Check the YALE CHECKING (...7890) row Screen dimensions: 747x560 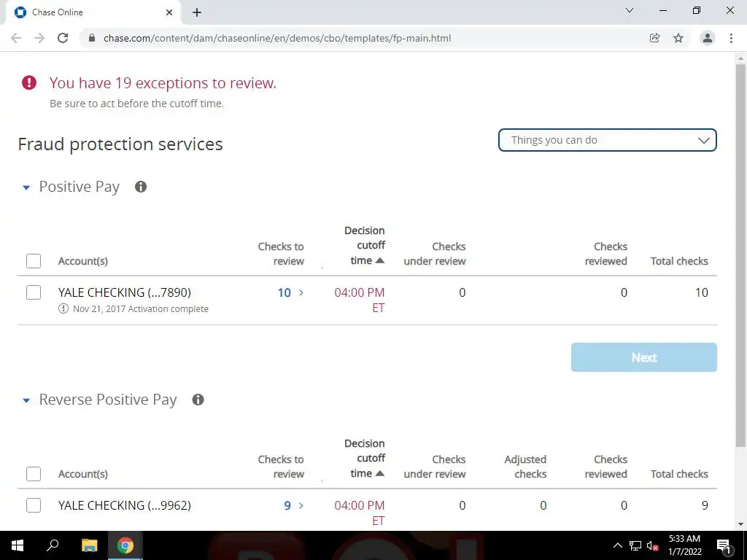(x=34, y=292)
